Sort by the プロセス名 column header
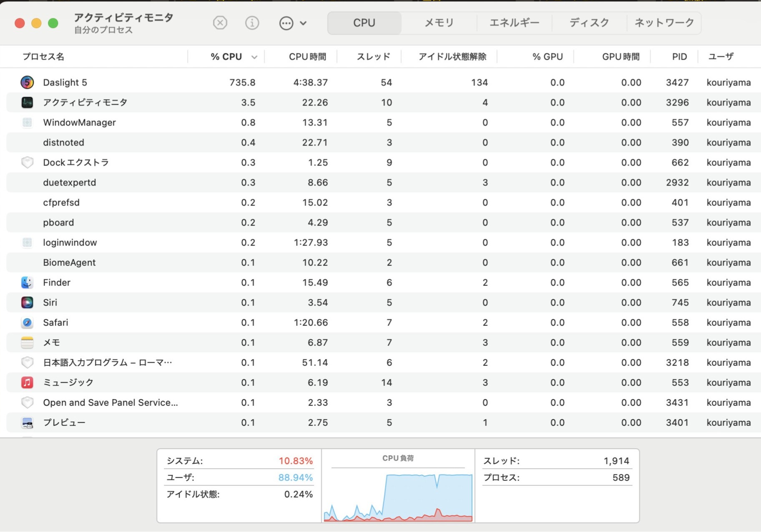Viewport: 761px width, 532px height. (x=43, y=57)
